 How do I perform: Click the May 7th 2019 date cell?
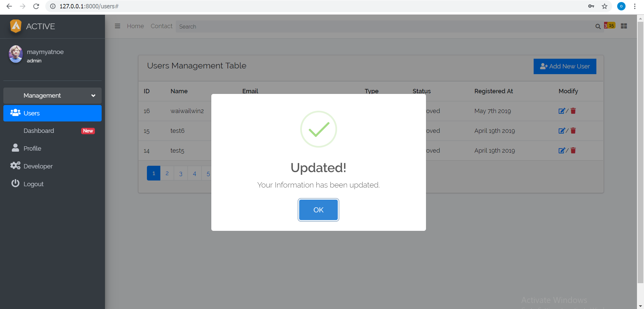pos(493,111)
